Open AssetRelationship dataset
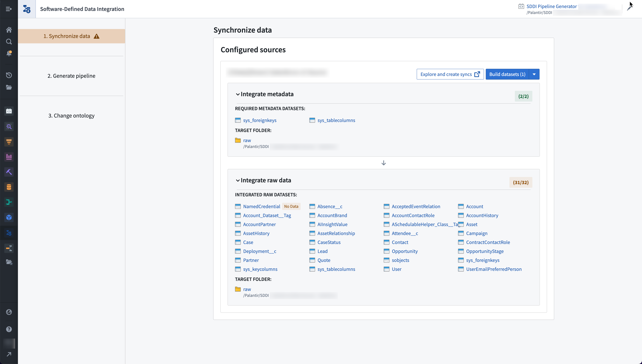The width and height of the screenshot is (642, 364). [336, 233]
